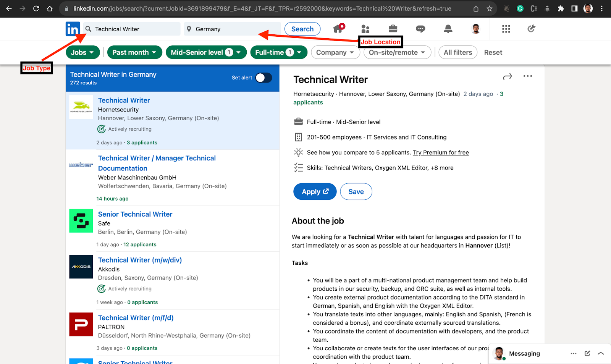The height and width of the screenshot is (364, 611).
Task: Open Senior Technical Writer at Safe listing
Action: tap(135, 214)
